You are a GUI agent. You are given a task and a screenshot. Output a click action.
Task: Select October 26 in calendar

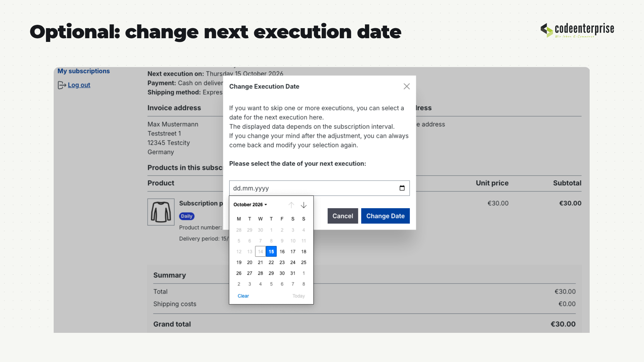point(239,273)
